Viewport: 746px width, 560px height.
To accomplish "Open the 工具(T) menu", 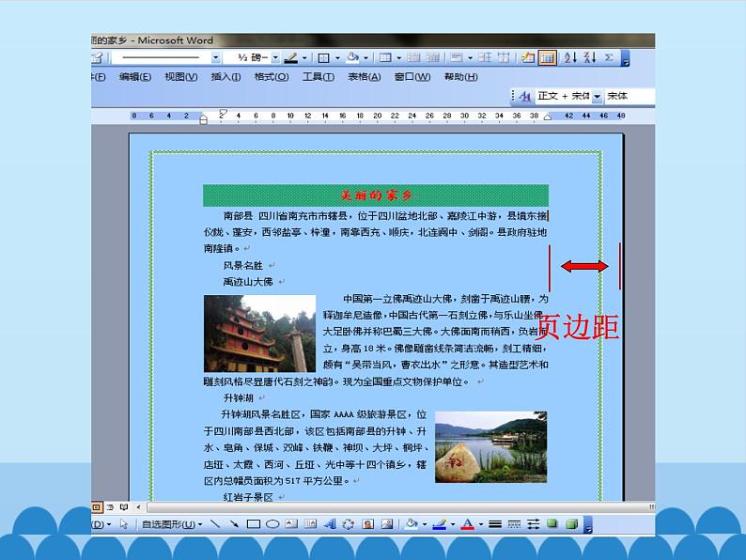I will pyautogui.click(x=319, y=77).
